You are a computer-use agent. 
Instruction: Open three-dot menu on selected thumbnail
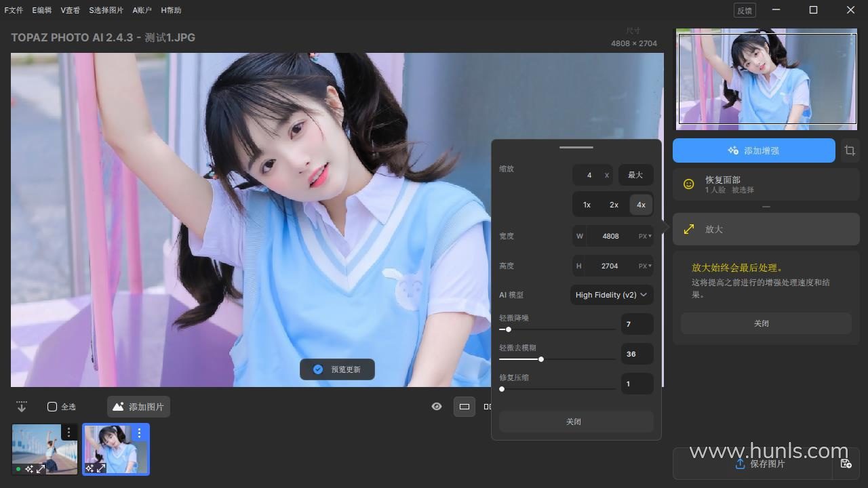(x=139, y=432)
